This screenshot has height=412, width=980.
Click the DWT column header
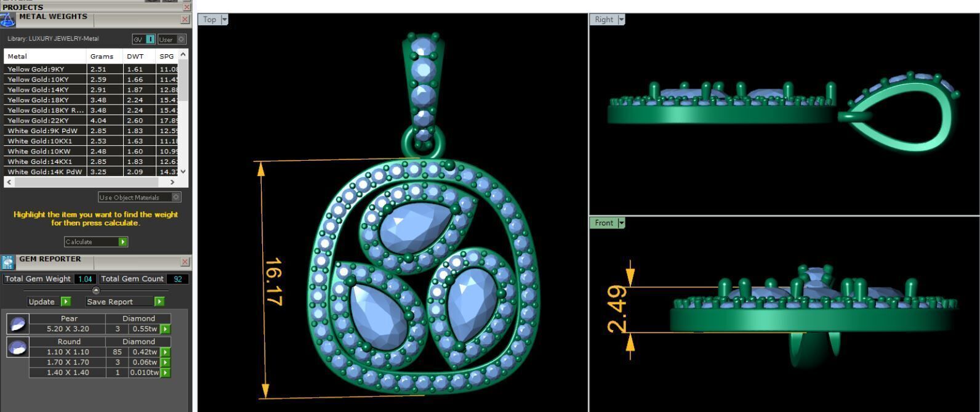[x=140, y=56]
